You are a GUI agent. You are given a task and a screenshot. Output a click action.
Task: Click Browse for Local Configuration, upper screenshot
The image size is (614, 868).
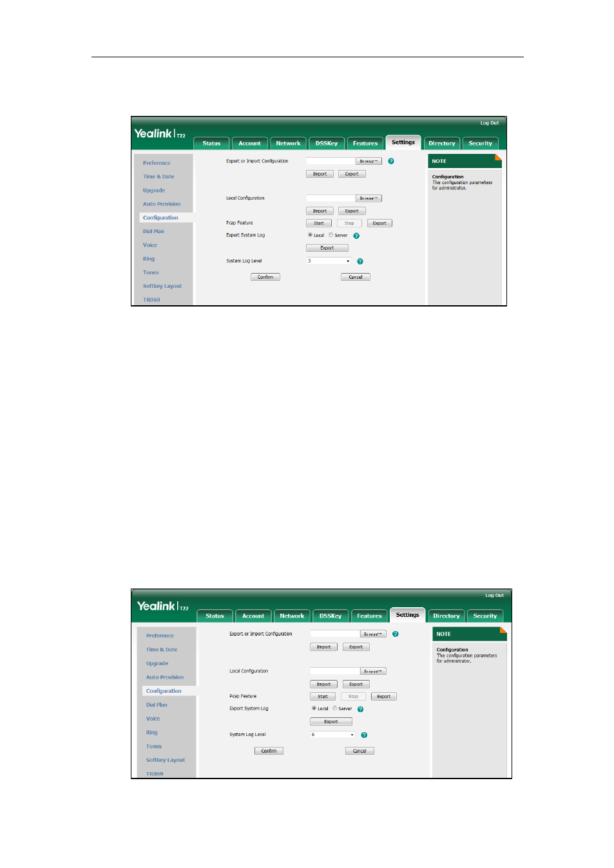click(369, 198)
